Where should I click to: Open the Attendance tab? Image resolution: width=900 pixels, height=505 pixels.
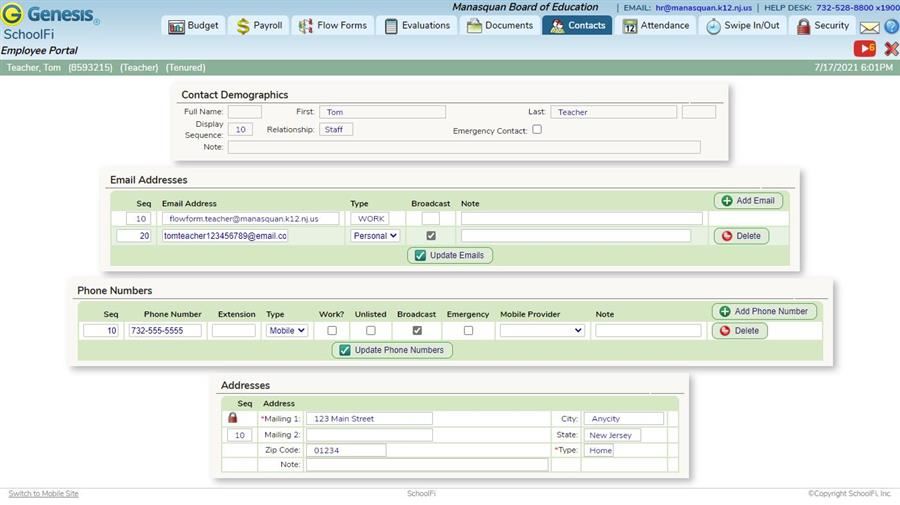(657, 26)
